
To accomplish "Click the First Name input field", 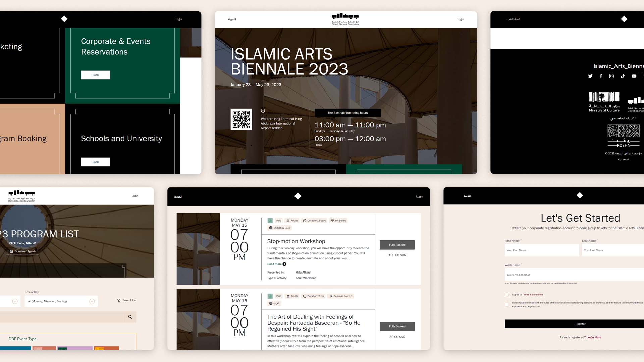I will pyautogui.click(x=542, y=250).
